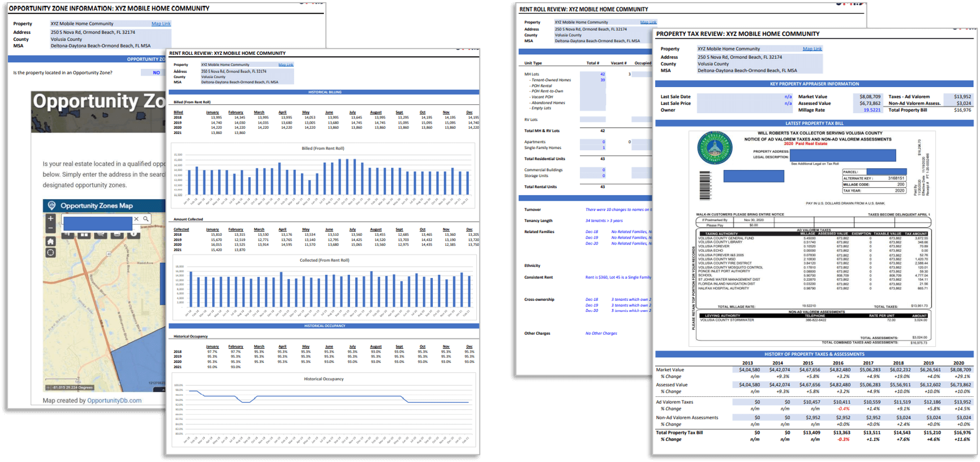Click the printer icon on the map toolbar
This screenshot has width=980, height=462.
[x=117, y=235]
